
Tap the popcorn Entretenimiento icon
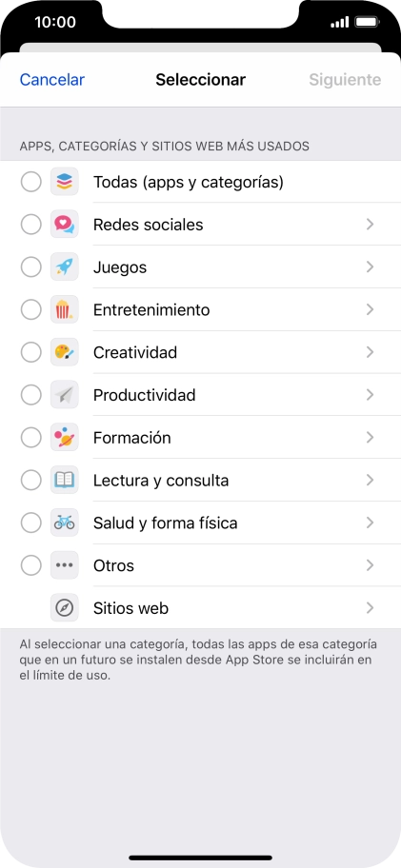point(64,309)
